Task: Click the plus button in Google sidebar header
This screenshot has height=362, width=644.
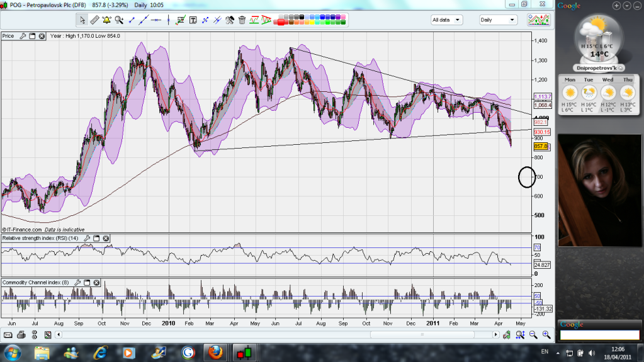Action: coord(616,5)
